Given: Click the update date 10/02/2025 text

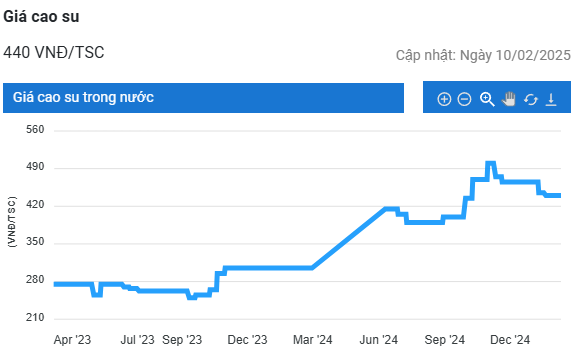Looking at the screenshot, I should click(x=533, y=55).
